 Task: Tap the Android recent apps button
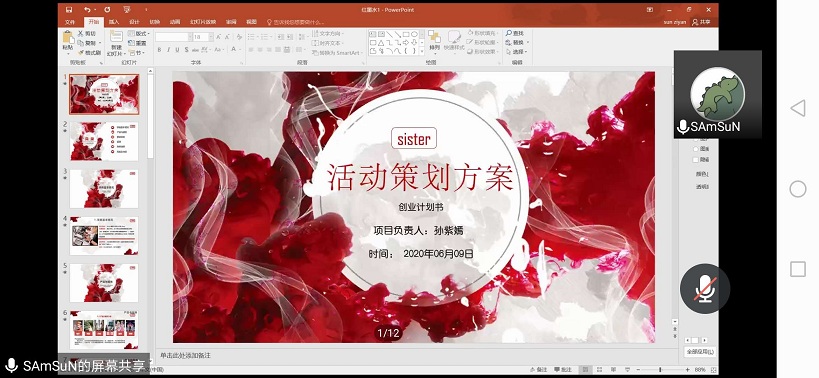[x=798, y=269]
